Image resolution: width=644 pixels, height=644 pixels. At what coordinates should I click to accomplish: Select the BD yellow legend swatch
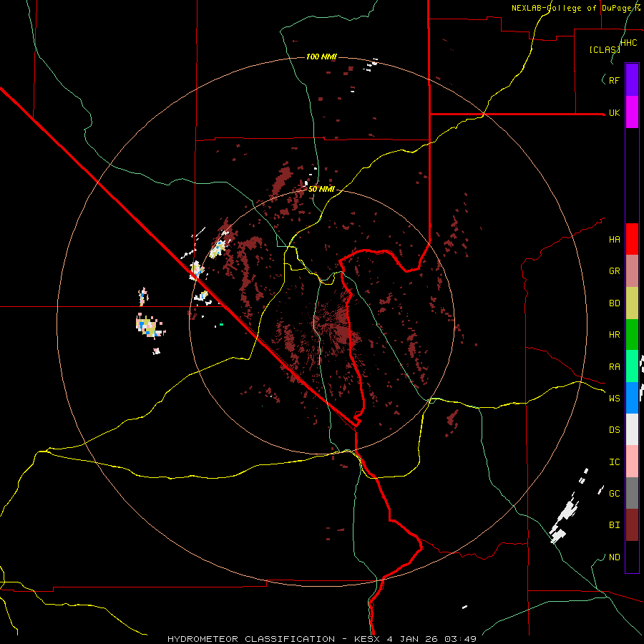click(632, 303)
